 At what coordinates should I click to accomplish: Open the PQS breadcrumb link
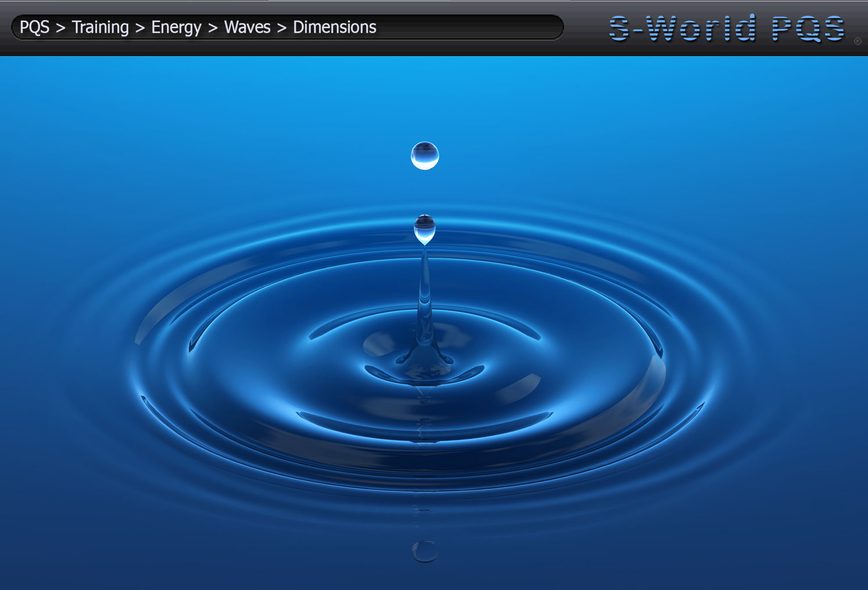(35, 27)
